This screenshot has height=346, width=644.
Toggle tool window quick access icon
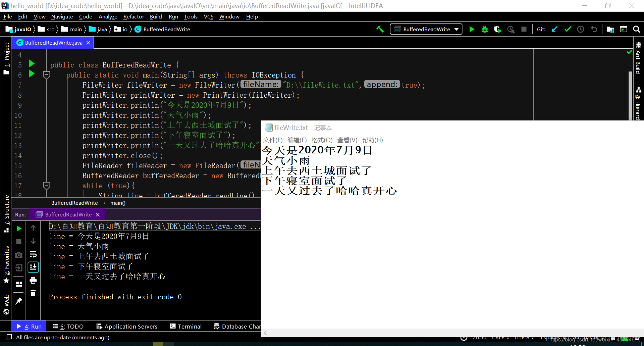[x=9, y=337]
